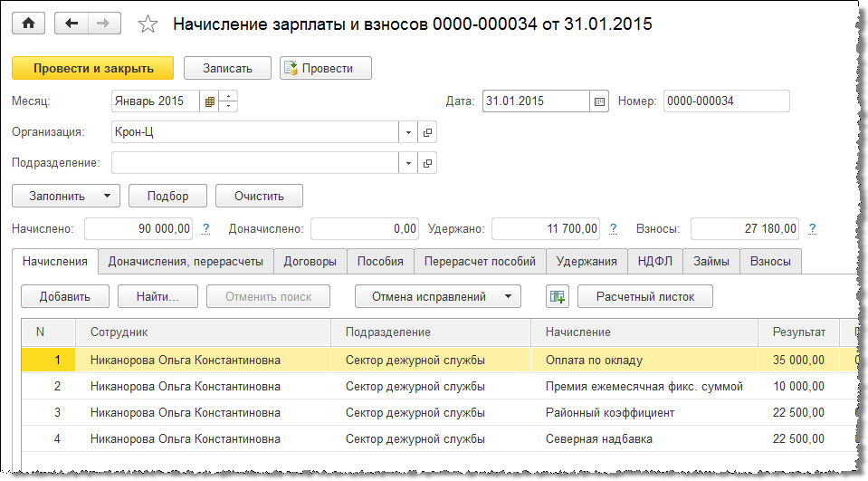Open help link next to Взносы
The width and height of the screenshot is (868, 481).
pyautogui.click(x=812, y=228)
